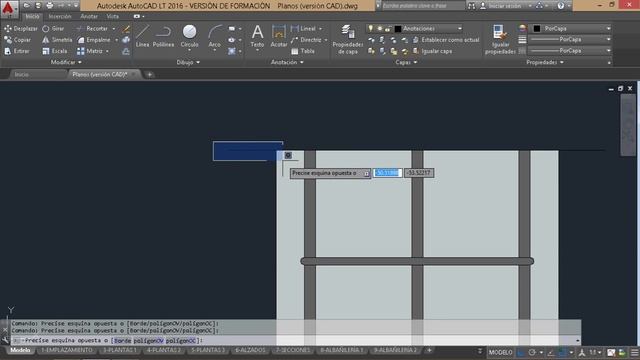Select the Acotar dimension tool
Viewport: 640px width, 360px height.
pos(279,36)
